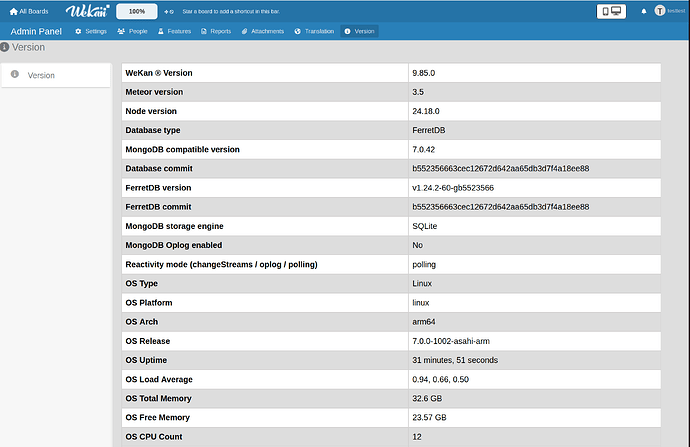Select Version item in left sidebar

pyautogui.click(x=56, y=75)
